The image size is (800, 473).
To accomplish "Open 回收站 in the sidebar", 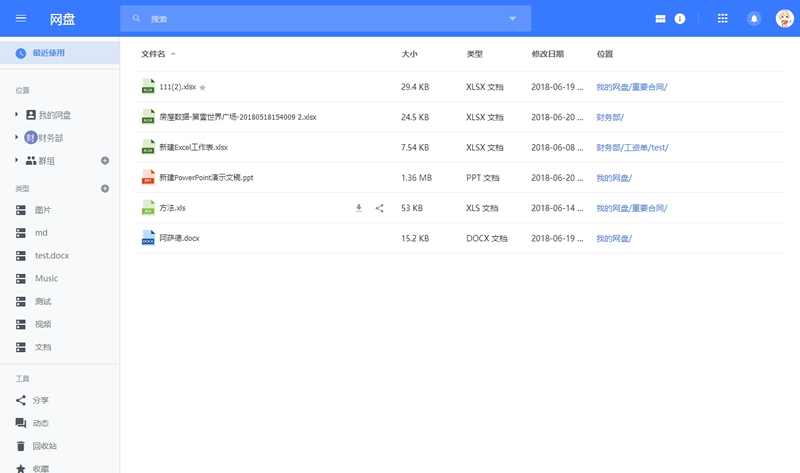I will pyautogui.click(x=45, y=446).
